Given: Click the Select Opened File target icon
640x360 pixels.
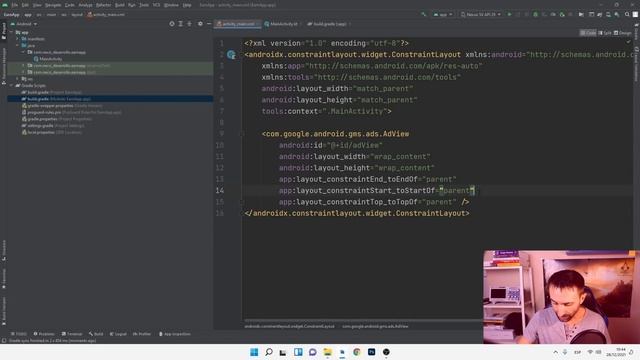Looking at the screenshot, I should click(x=172, y=24).
